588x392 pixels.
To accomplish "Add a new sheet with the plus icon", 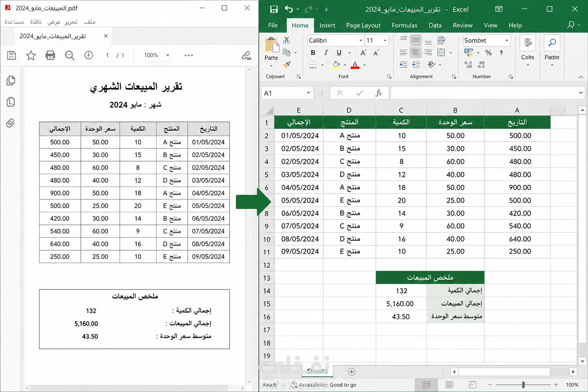I will (351, 372).
